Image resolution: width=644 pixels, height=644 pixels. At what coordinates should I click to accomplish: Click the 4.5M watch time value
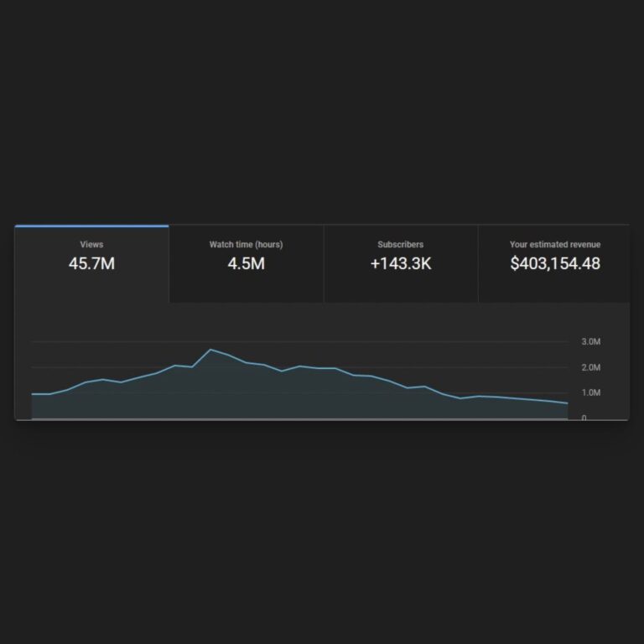tap(246, 264)
